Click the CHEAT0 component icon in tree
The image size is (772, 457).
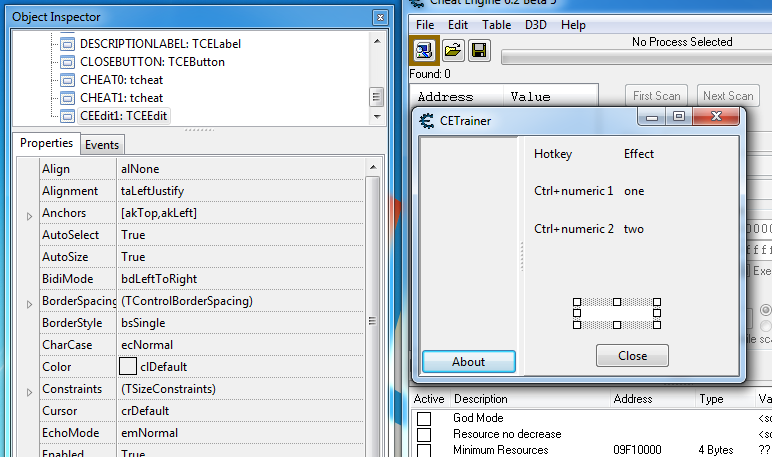pyautogui.click(x=67, y=80)
